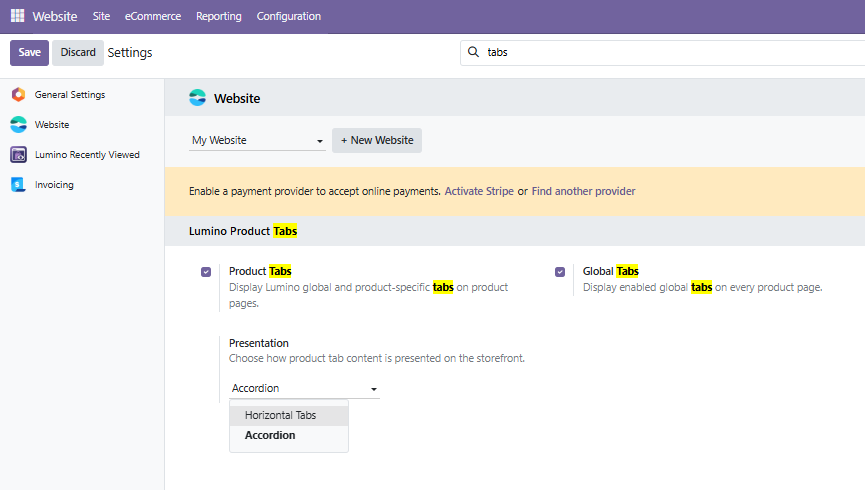Click the Invoicing sidebar icon
Image resolution: width=865 pixels, height=490 pixels.
[18, 185]
